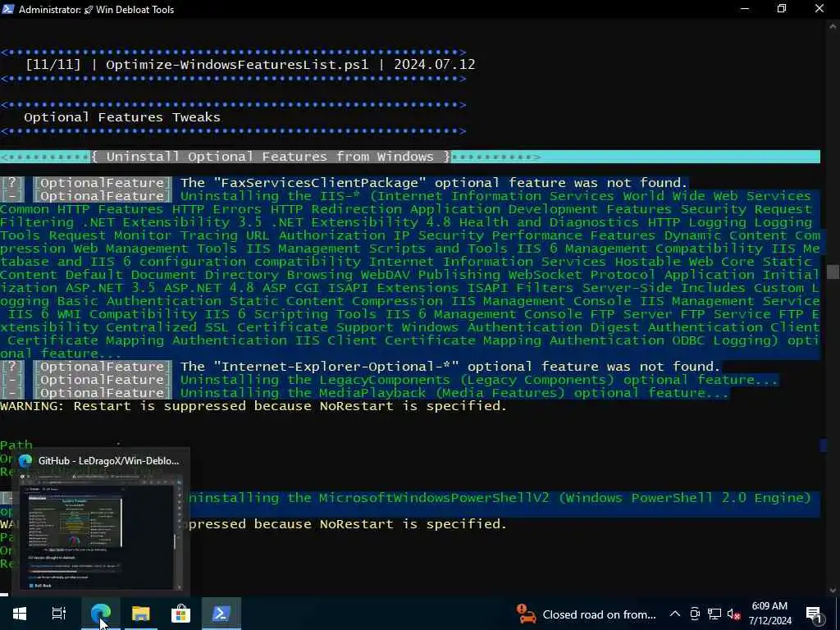Open the Windows Start menu
This screenshot has width=840, height=630.
point(20,614)
